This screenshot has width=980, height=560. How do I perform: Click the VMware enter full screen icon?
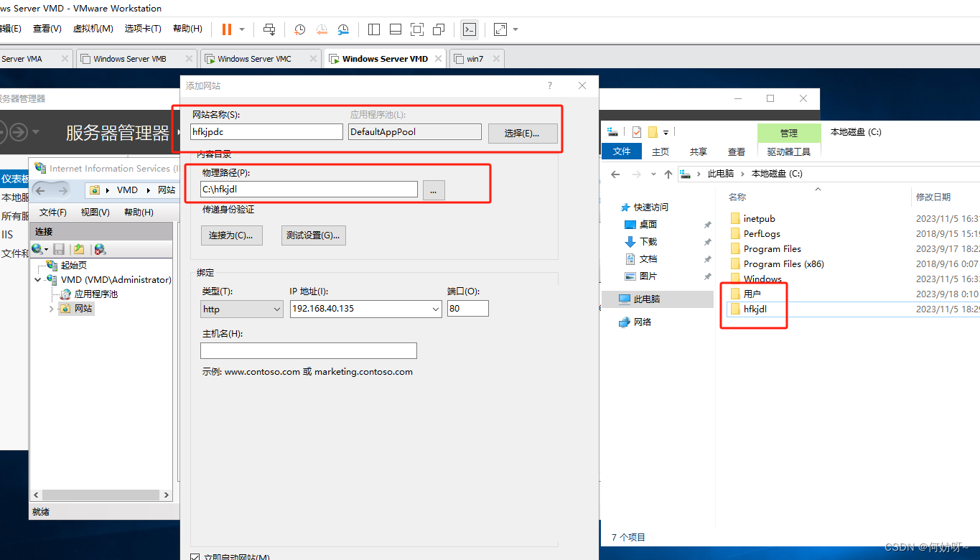pos(416,29)
